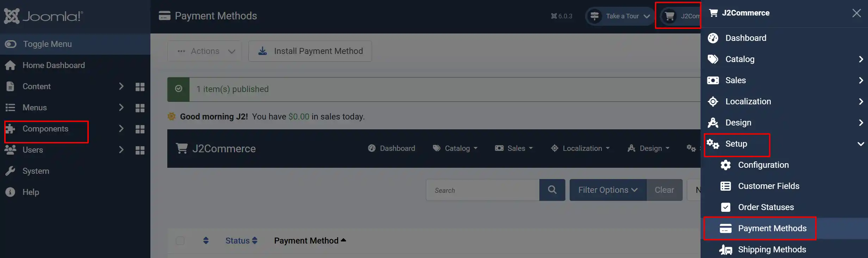Click the ordering sort arrows icon
Image resolution: width=868 pixels, height=258 pixels.
(x=206, y=241)
